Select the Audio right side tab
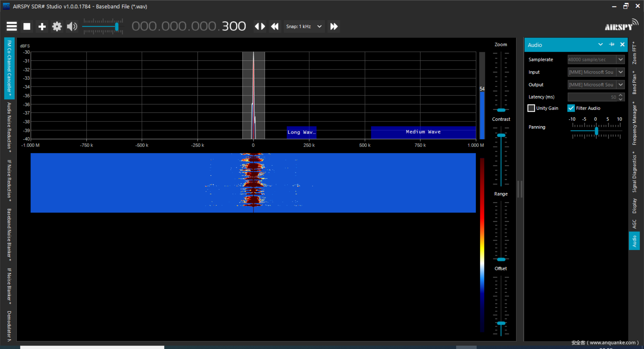This screenshot has height=349, width=644. [634, 241]
